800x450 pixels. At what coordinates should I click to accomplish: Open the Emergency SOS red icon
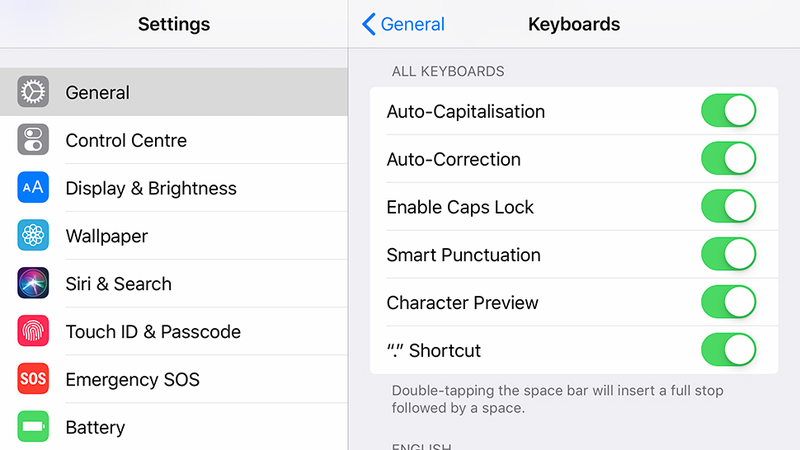tap(33, 379)
